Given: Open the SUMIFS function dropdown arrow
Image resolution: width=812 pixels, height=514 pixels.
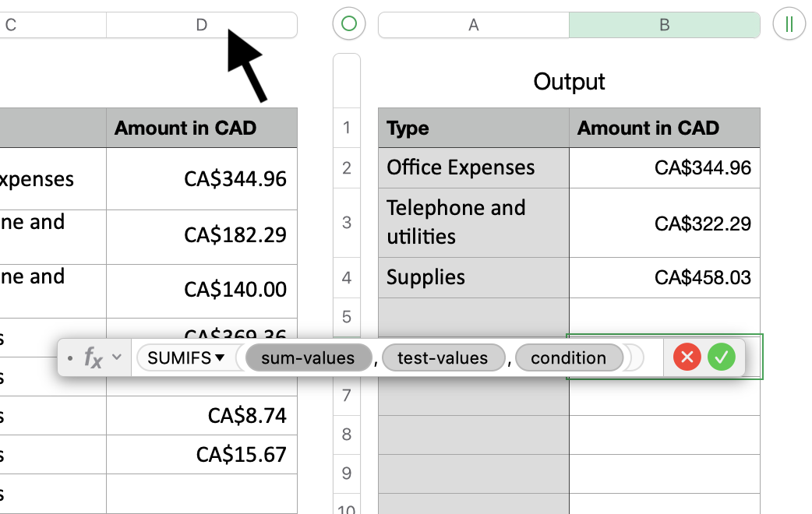Looking at the screenshot, I should pos(221,358).
